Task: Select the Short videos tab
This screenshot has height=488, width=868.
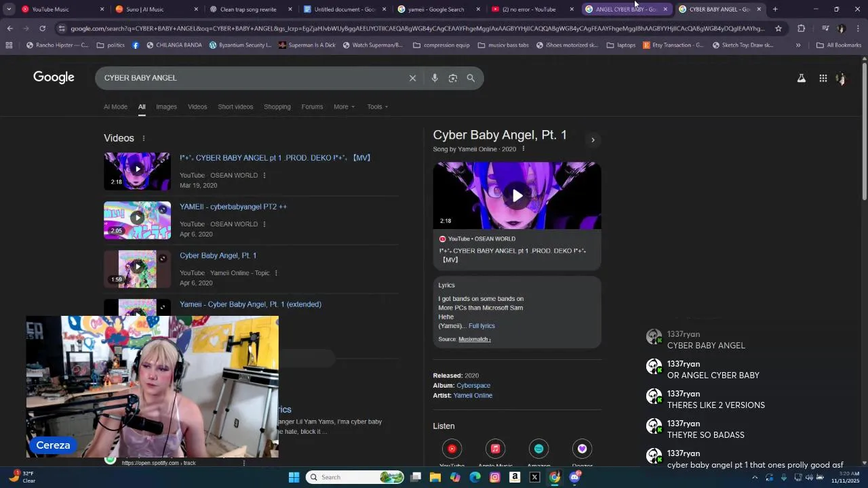Action: [x=235, y=107]
